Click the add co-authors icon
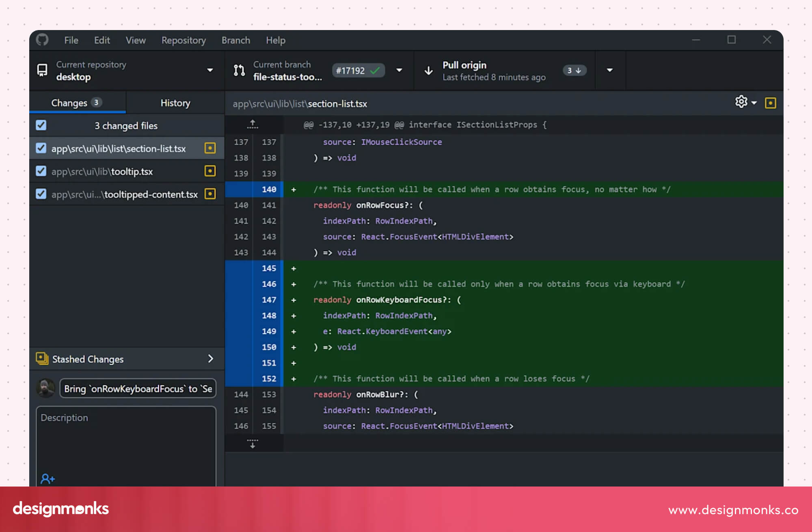The image size is (812, 532). coord(48,479)
